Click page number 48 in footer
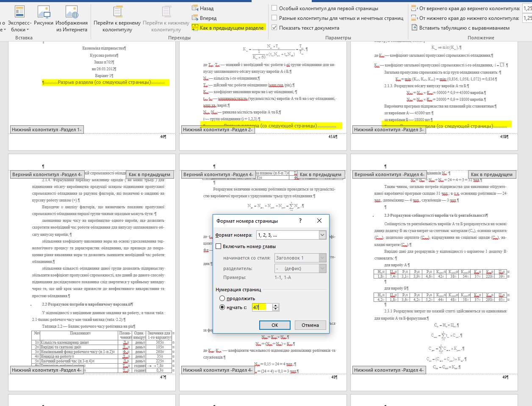The height and width of the screenshot is (406, 532). [x=334, y=377]
